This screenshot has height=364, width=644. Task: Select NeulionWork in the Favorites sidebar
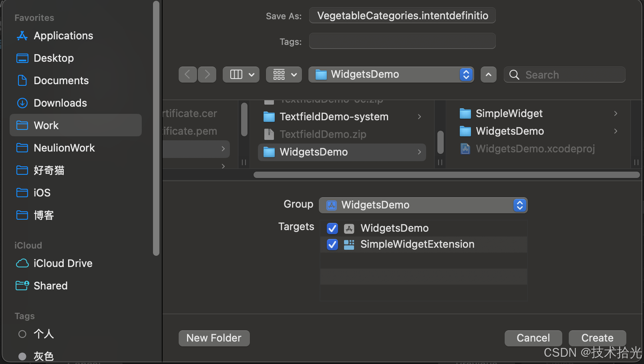coord(64,148)
